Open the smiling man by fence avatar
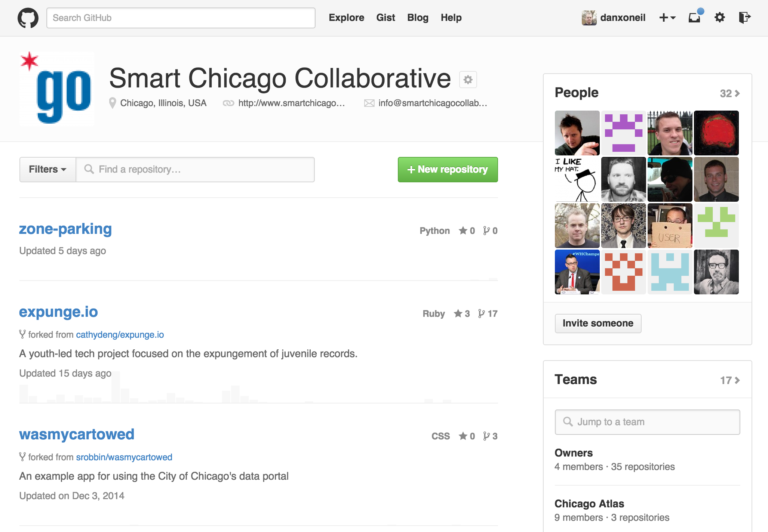768x532 pixels. point(670,133)
